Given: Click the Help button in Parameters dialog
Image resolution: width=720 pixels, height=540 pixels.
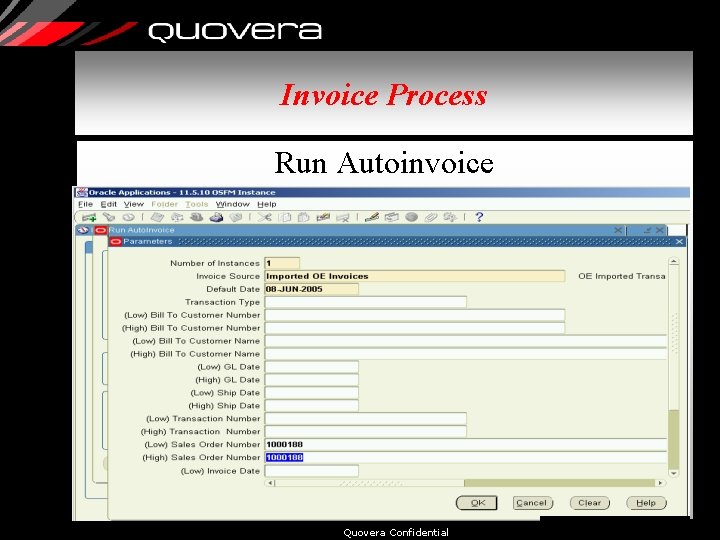Looking at the screenshot, I should click(x=646, y=503).
